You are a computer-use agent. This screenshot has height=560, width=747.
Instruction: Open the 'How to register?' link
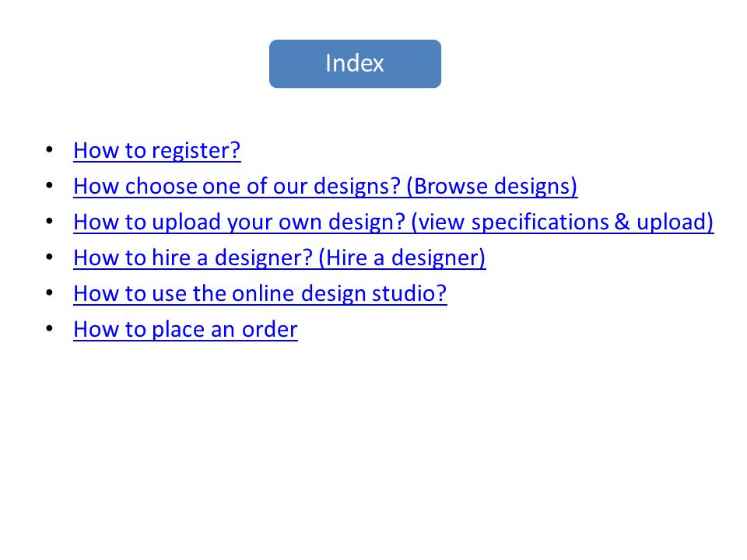(x=156, y=150)
